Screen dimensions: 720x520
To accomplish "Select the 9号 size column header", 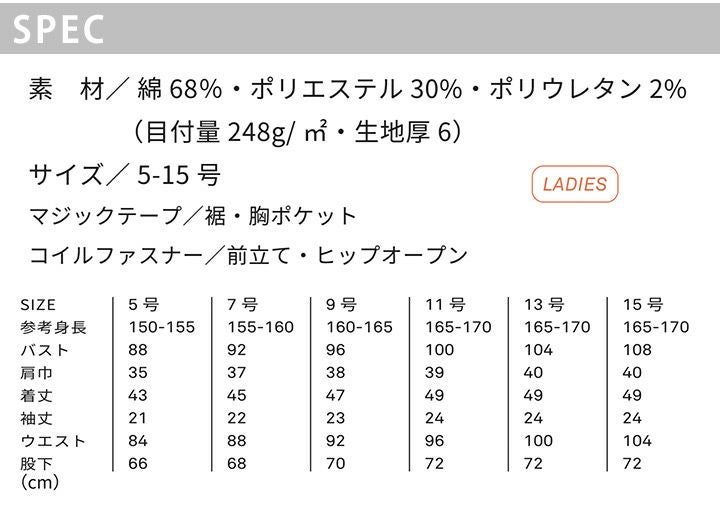I will (x=342, y=304).
